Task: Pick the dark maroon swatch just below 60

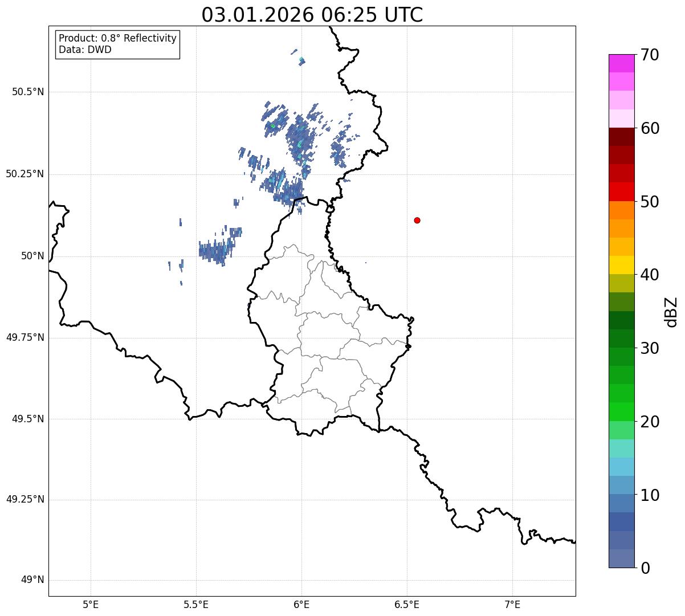Action: pyautogui.click(x=621, y=137)
